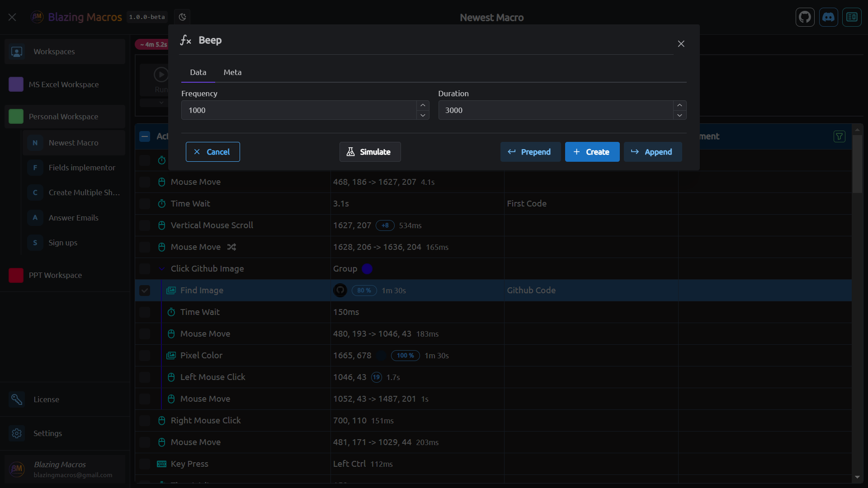Click GitHub thumbnail in Find Image row
Viewport: 868px width, 488px height.
340,291
